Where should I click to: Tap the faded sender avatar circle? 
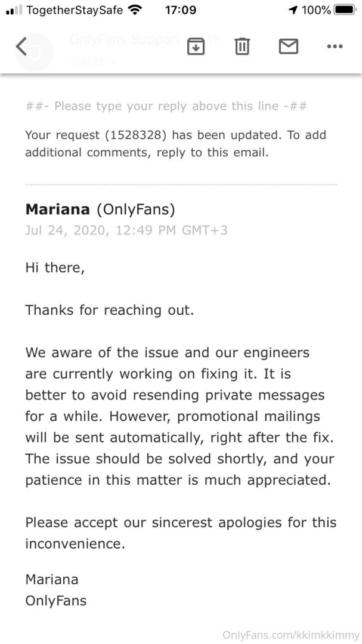point(35,51)
